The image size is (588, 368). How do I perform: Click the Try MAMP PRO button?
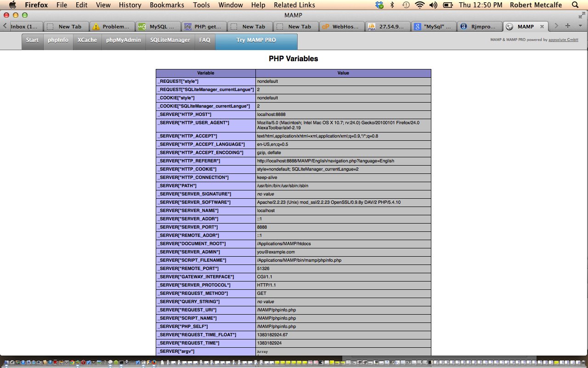(256, 40)
